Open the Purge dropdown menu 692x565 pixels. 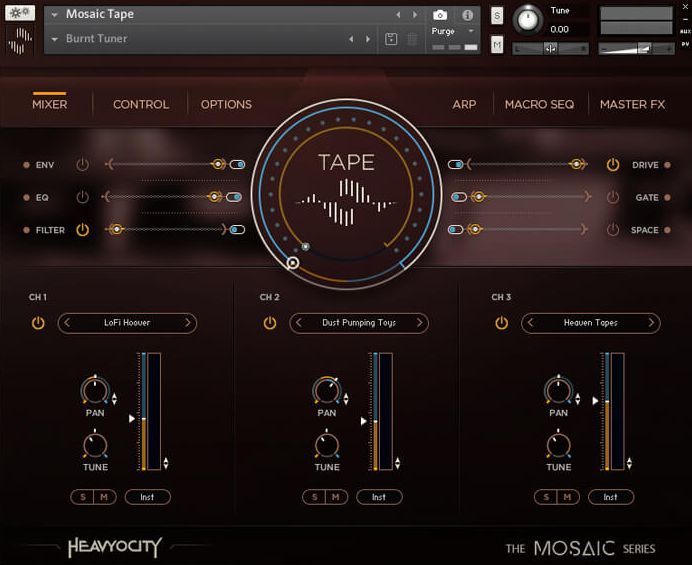pos(471,31)
